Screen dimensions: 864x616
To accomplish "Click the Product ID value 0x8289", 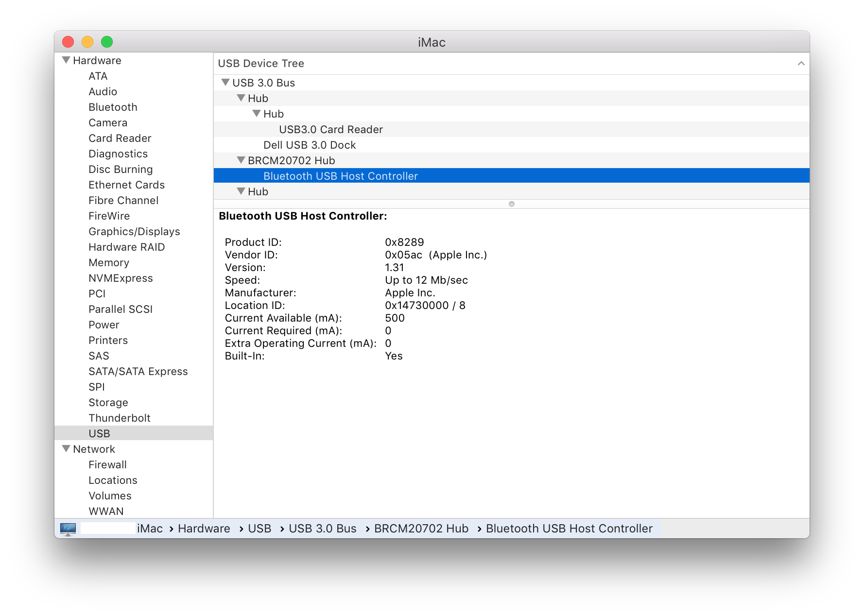I will click(x=404, y=242).
